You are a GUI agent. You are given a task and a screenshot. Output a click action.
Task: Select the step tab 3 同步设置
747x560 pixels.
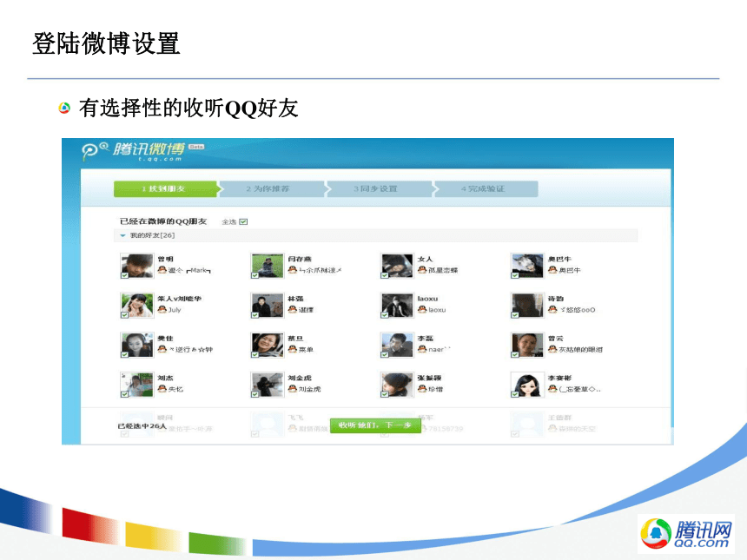pyautogui.click(x=380, y=188)
